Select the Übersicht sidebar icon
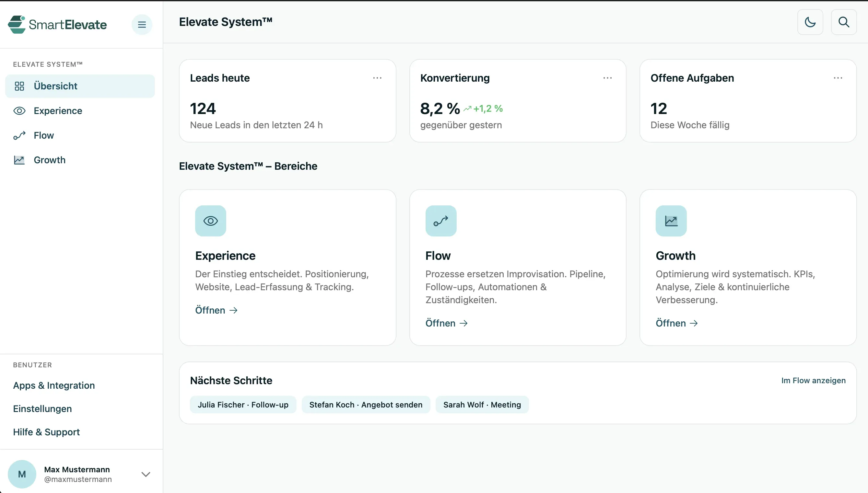 click(x=19, y=86)
